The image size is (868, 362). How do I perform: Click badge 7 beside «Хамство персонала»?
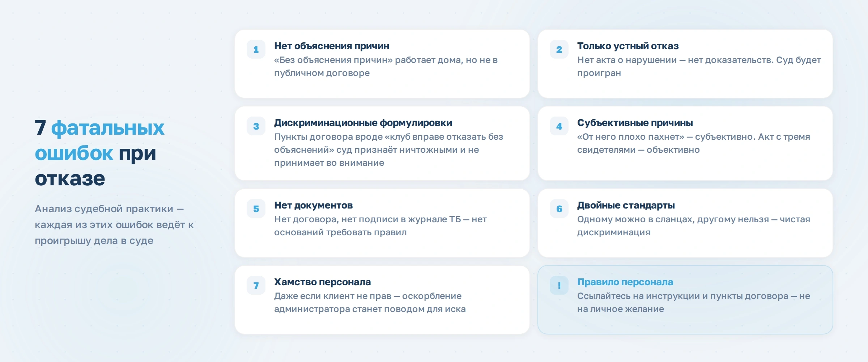coord(256,286)
